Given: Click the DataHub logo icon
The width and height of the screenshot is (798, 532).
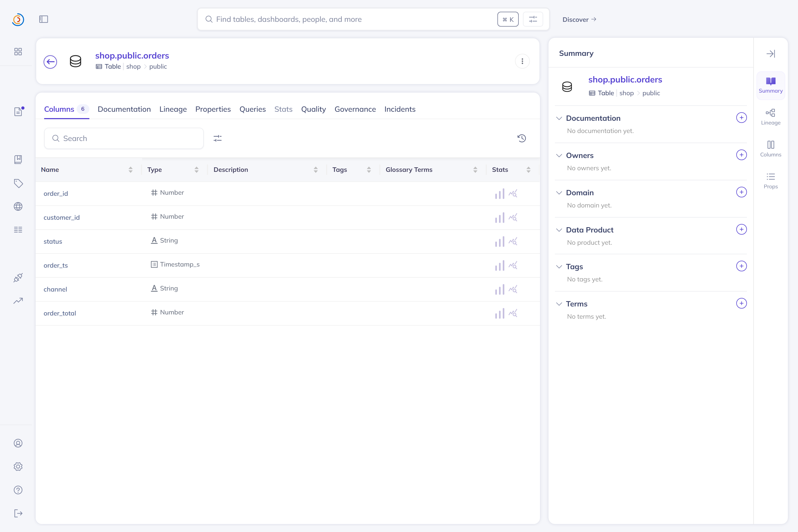Looking at the screenshot, I should click(18, 19).
